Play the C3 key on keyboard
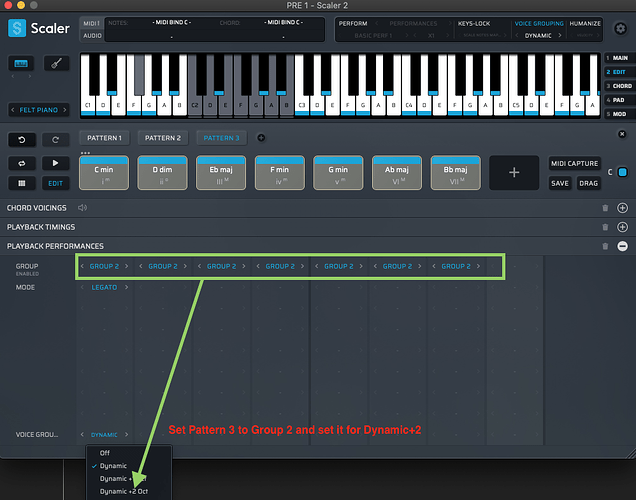The width and height of the screenshot is (636, 500). 302,105
